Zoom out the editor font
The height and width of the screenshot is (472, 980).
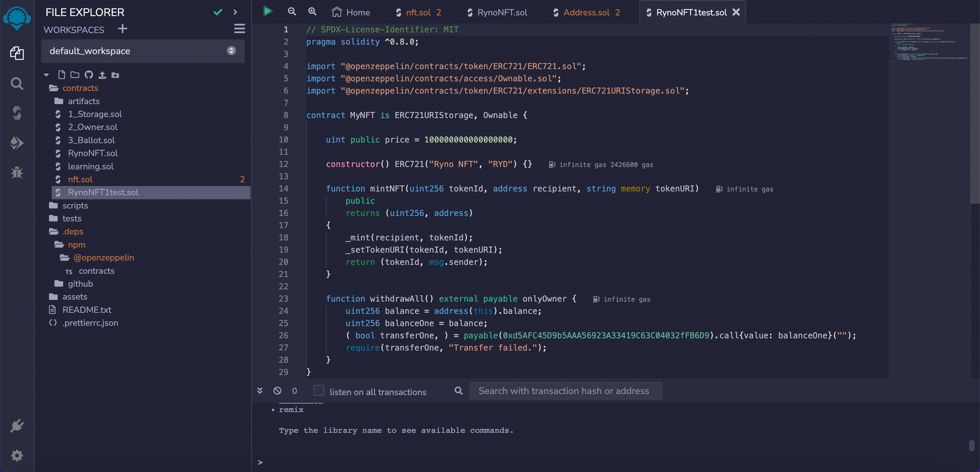[292, 11]
